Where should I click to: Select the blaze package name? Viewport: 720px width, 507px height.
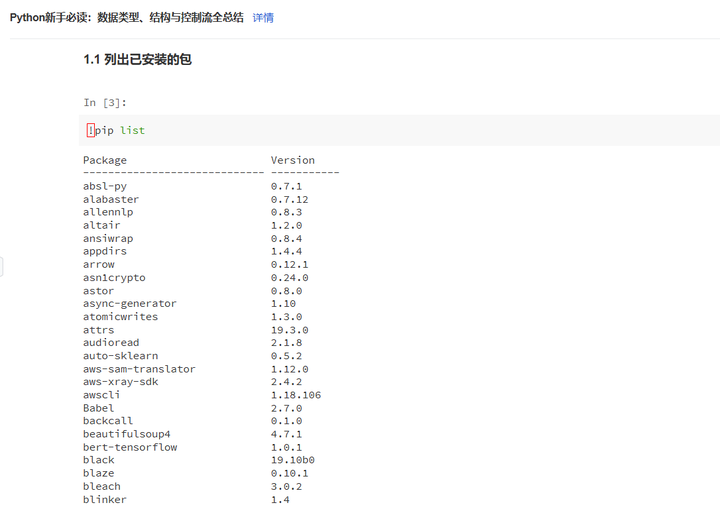click(98, 473)
